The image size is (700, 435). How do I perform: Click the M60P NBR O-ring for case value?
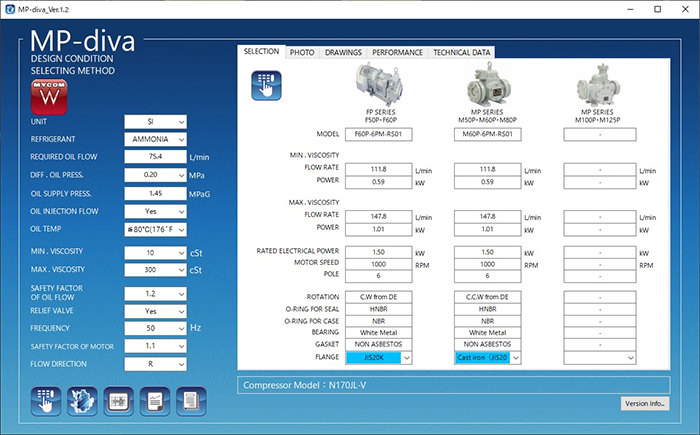(x=488, y=321)
